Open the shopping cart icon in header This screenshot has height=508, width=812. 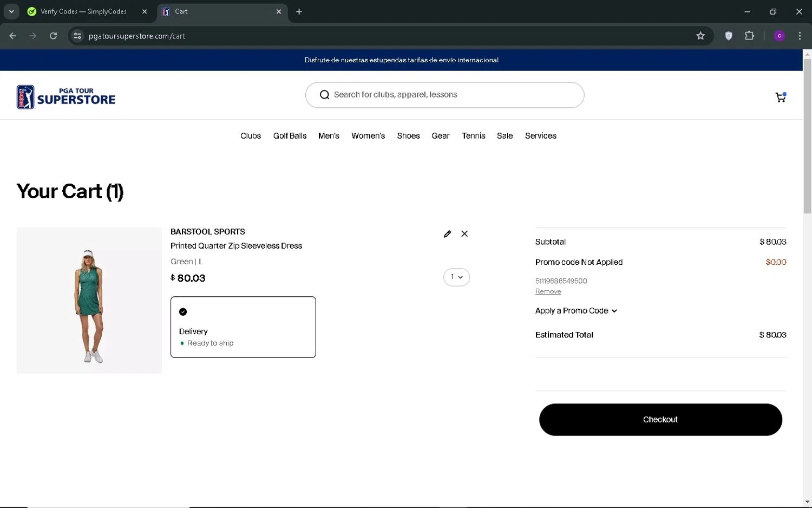[x=780, y=97]
